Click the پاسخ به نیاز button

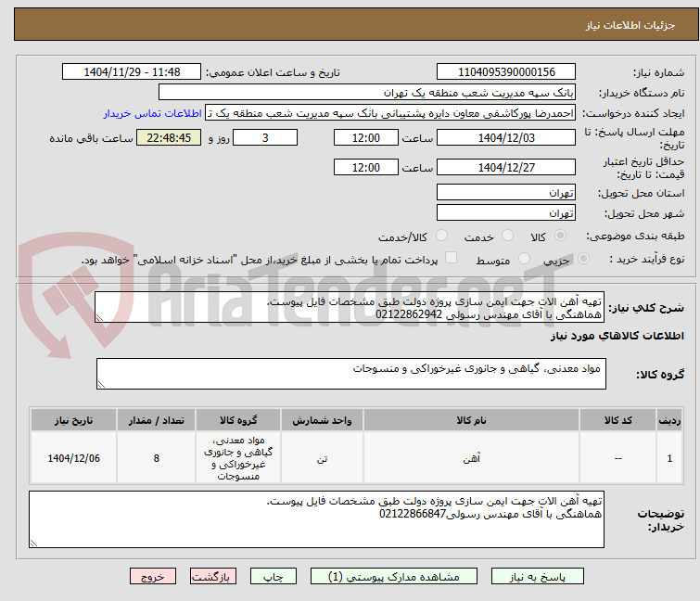(538, 576)
